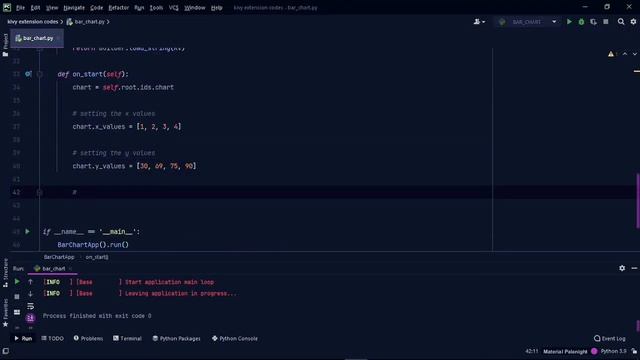Stop process using the Run panel's stop square
The width and height of the screenshot is (640, 360).
[17, 296]
